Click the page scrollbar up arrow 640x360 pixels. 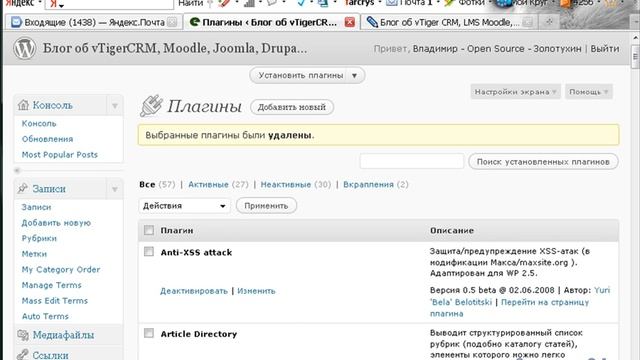636,38
